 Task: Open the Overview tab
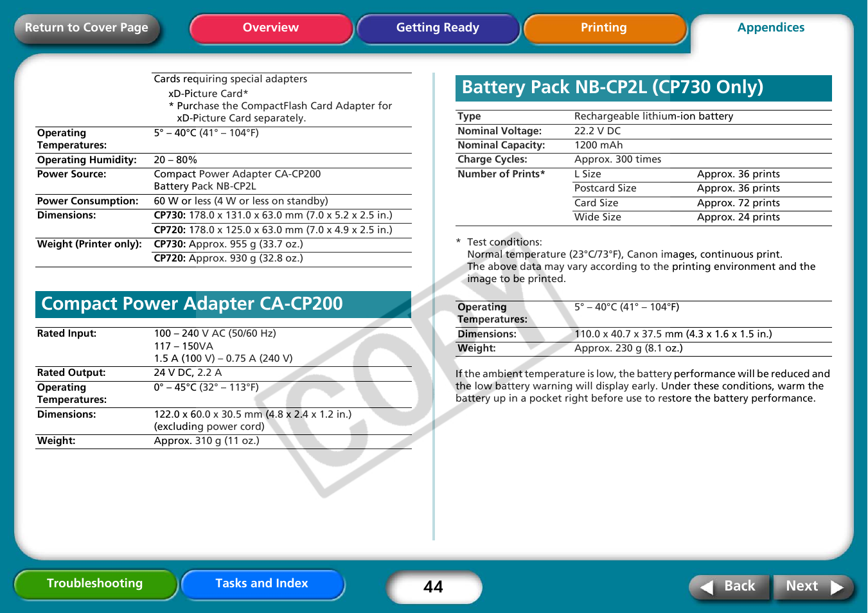(270, 28)
